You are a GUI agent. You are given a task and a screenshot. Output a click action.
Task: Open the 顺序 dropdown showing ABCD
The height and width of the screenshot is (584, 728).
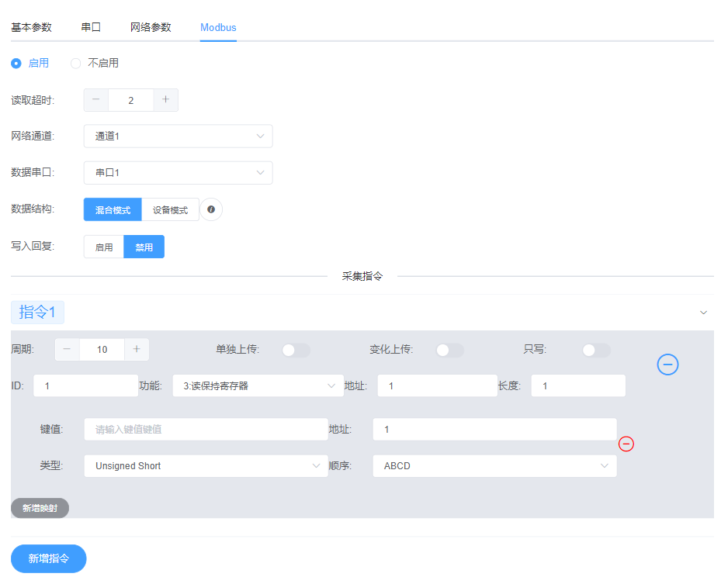click(x=494, y=466)
